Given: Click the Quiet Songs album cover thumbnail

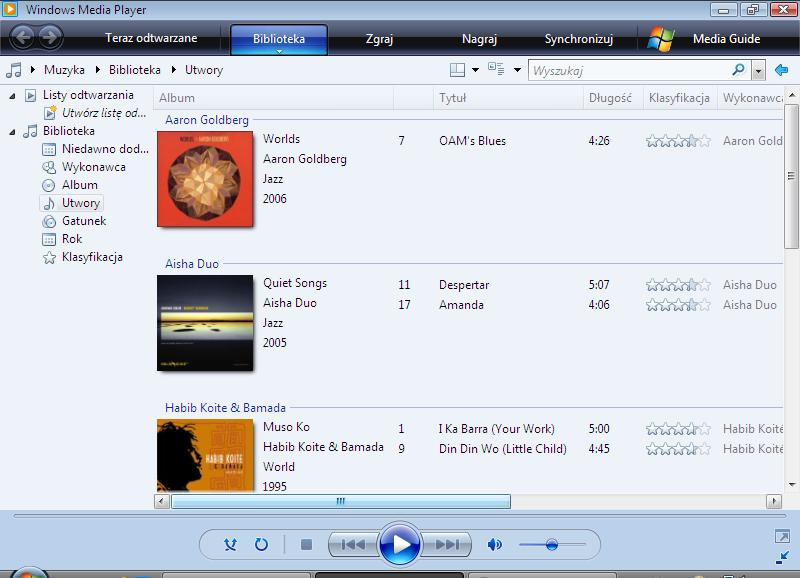Looking at the screenshot, I should click(x=205, y=323).
